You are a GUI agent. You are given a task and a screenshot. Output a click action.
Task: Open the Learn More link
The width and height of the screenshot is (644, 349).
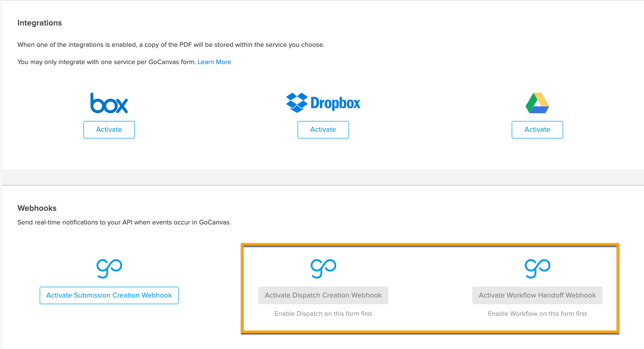point(214,62)
